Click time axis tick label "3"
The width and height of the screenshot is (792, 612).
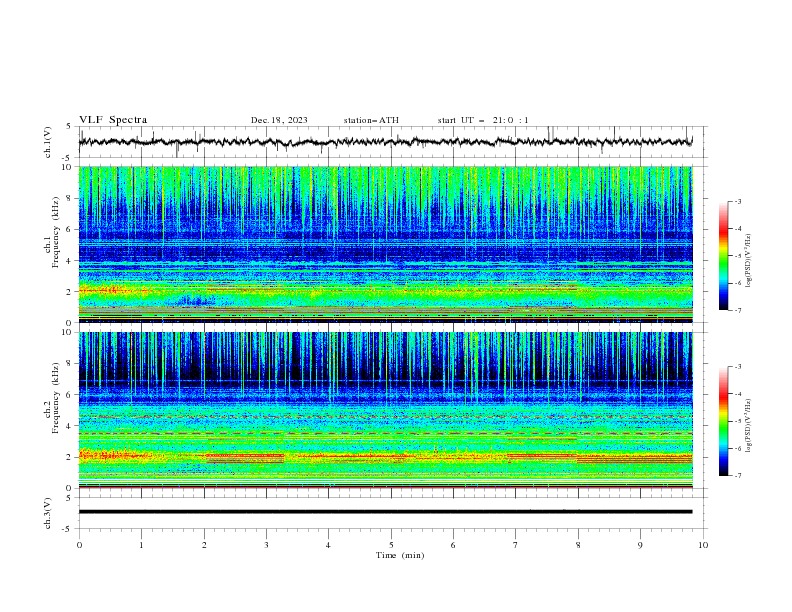pyautogui.click(x=266, y=545)
